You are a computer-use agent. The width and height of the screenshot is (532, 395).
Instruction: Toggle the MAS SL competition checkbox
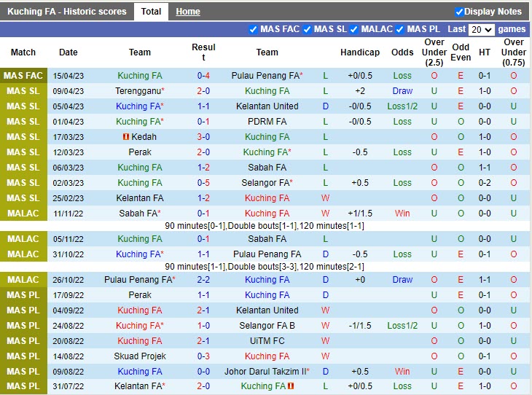click(x=308, y=30)
